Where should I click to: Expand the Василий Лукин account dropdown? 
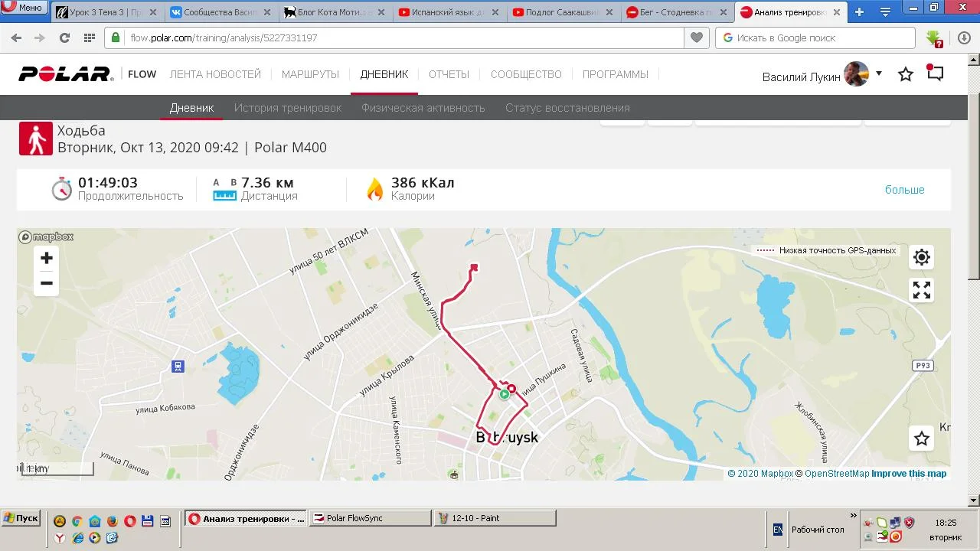(x=879, y=73)
